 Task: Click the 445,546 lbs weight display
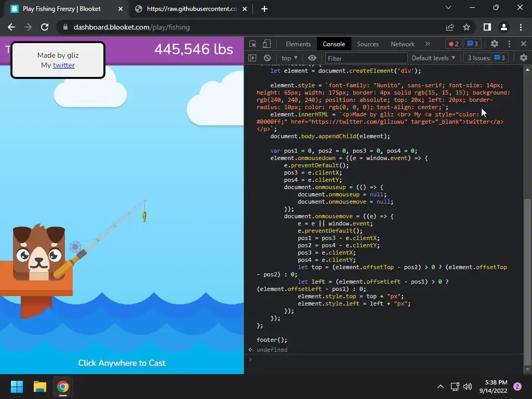(194, 49)
